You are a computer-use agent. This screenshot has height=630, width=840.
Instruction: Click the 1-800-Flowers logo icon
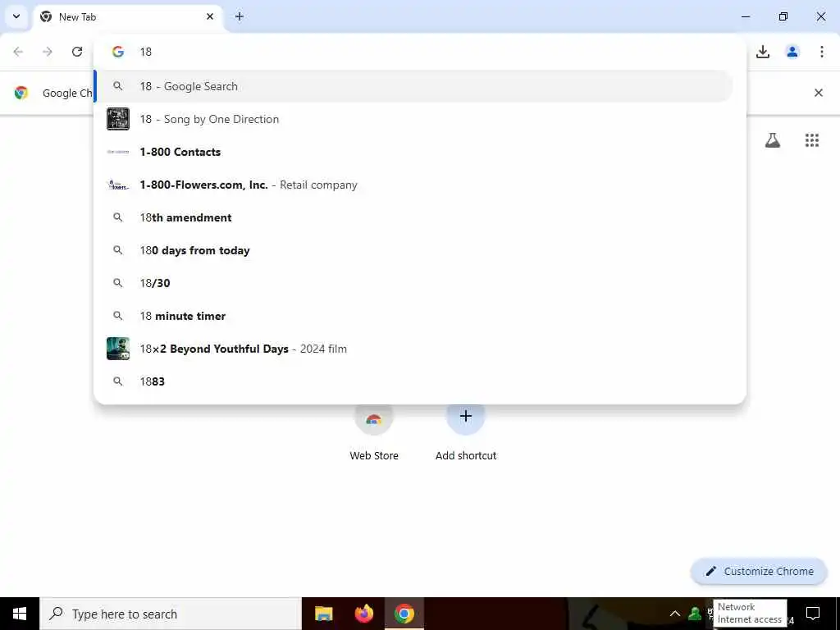(x=118, y=185)
